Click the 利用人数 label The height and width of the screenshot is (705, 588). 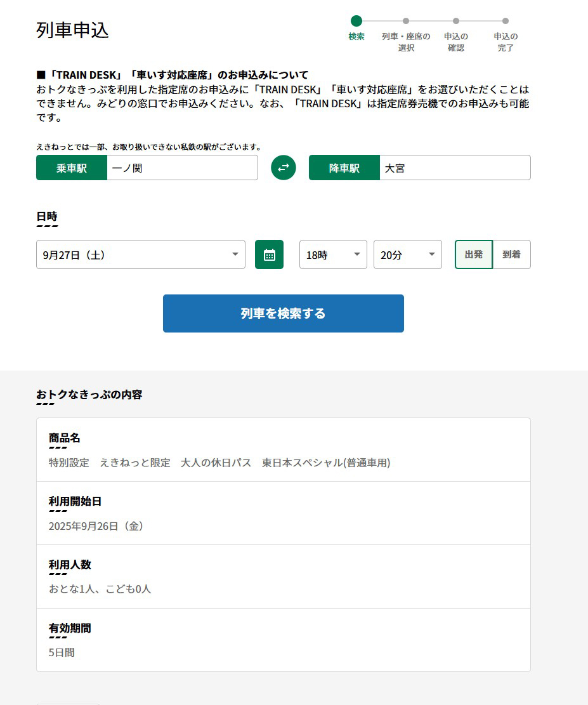point(70,565)
